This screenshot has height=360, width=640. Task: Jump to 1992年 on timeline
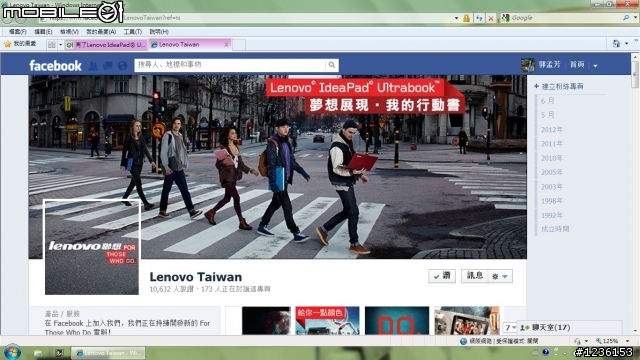(552, 215)
